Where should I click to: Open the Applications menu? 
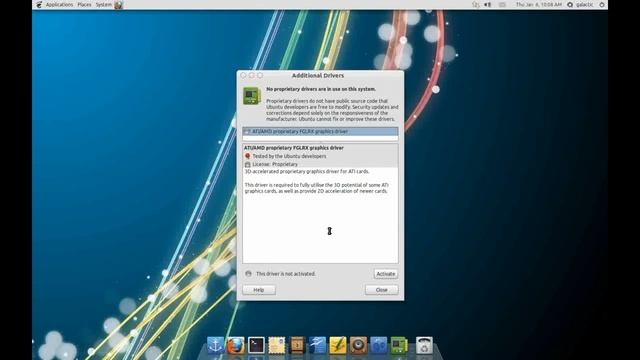coord(59,5)
